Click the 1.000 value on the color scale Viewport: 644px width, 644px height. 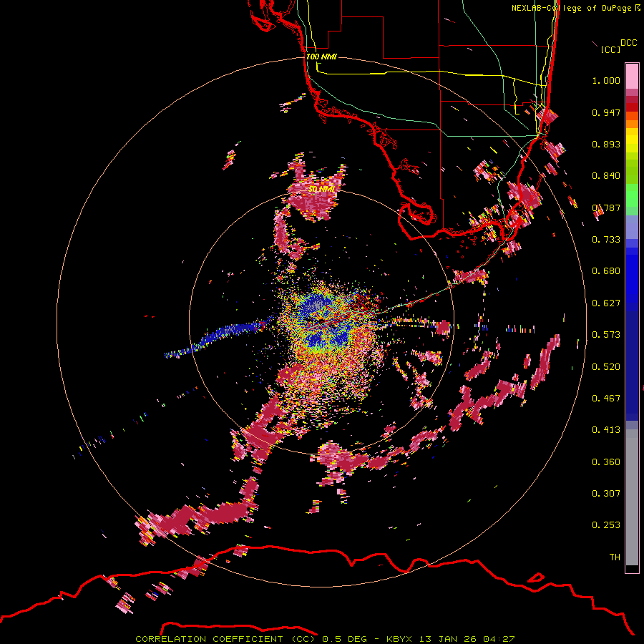(606, 80)
